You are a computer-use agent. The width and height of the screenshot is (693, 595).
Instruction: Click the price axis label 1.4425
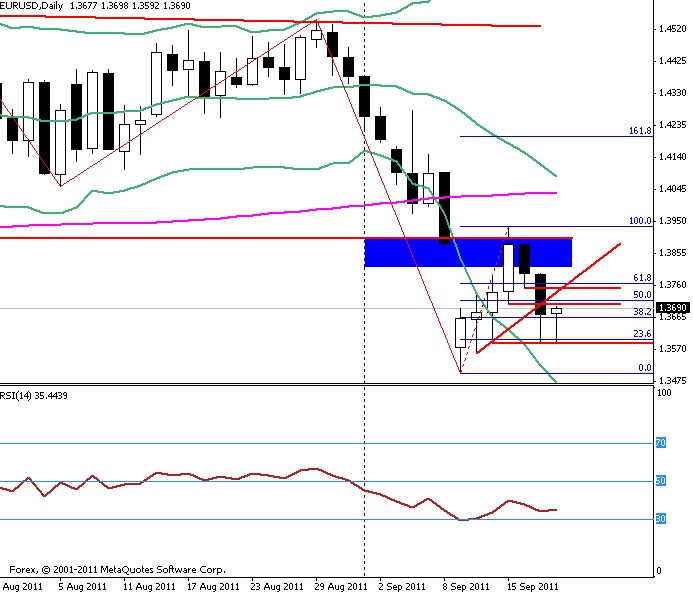click(672, 61)
